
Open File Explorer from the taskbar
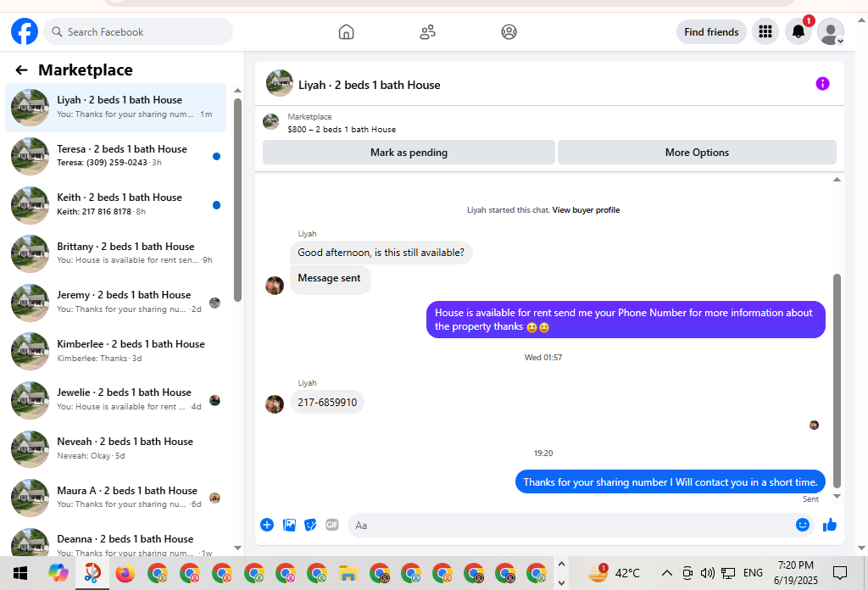click(x=348, y=573)
